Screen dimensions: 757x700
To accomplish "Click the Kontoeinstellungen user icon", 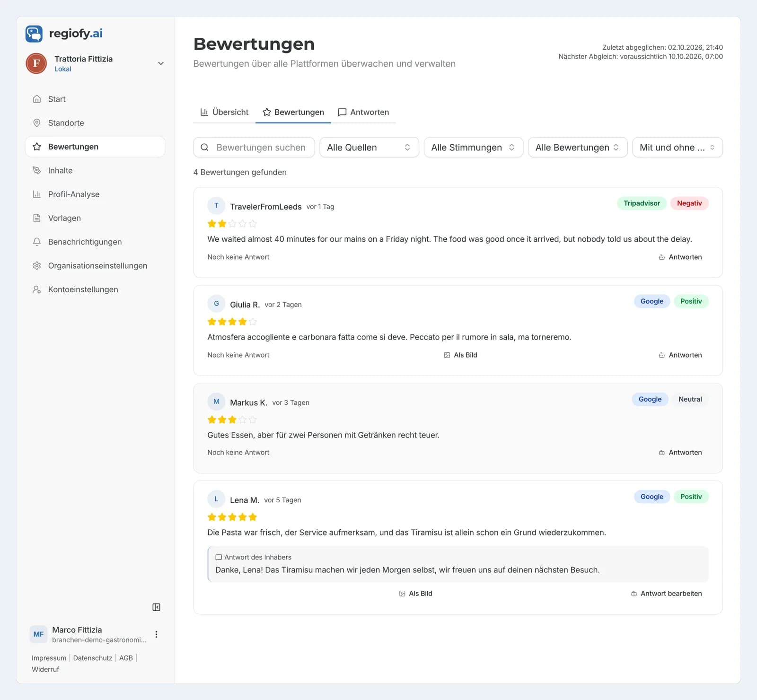I will 37,289.
